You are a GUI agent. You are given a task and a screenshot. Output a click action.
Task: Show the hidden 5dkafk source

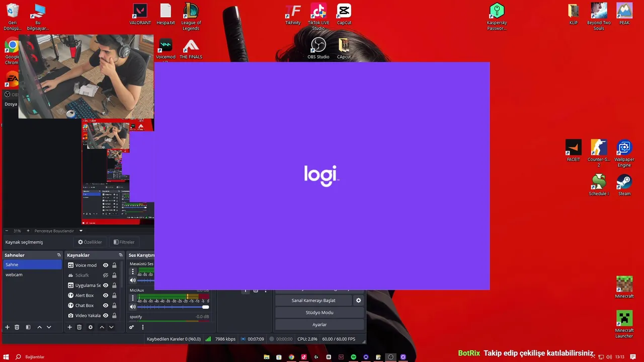coord(106,275)
